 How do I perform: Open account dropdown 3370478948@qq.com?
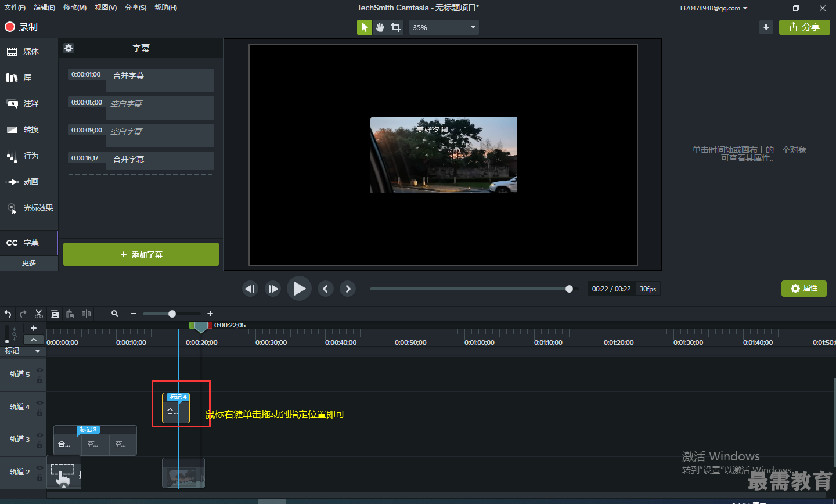pyautogui.click(x=713, y=8)
